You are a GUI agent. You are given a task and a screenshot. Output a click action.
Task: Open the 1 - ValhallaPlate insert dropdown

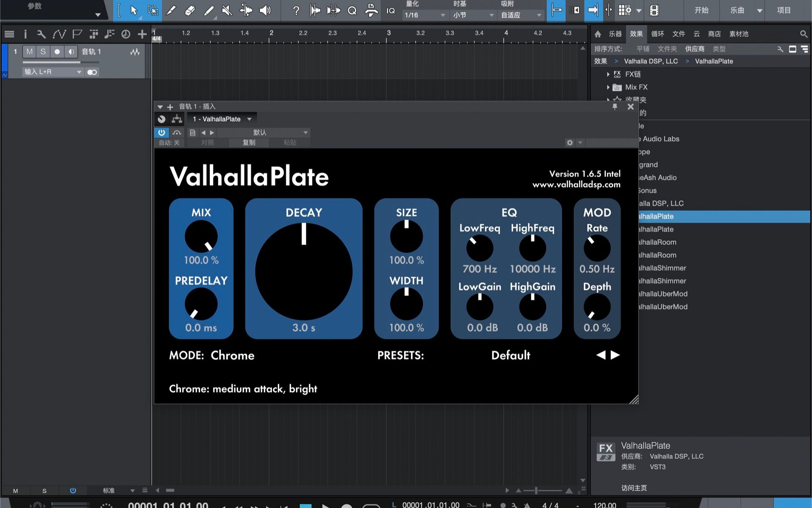[222, 119]
